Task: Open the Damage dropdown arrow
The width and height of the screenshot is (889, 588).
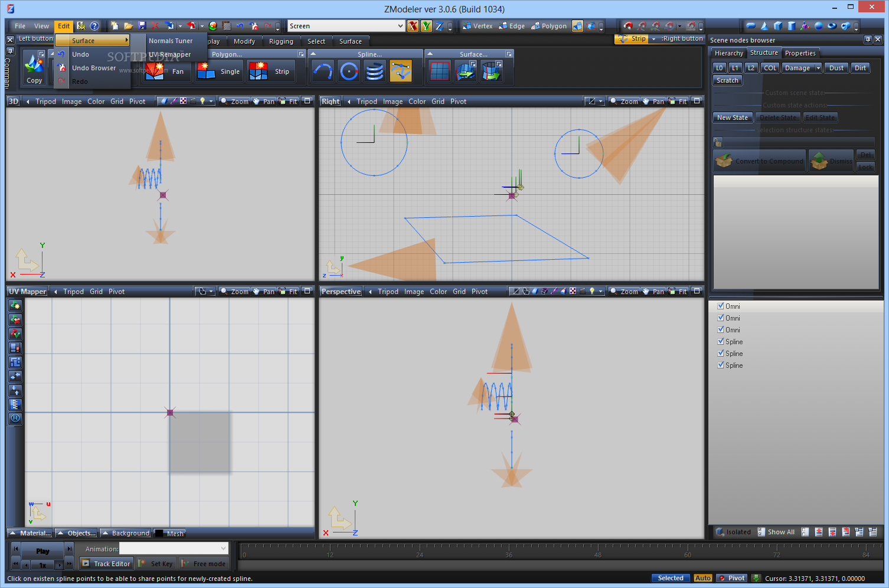Action: (x=818, y=68)
